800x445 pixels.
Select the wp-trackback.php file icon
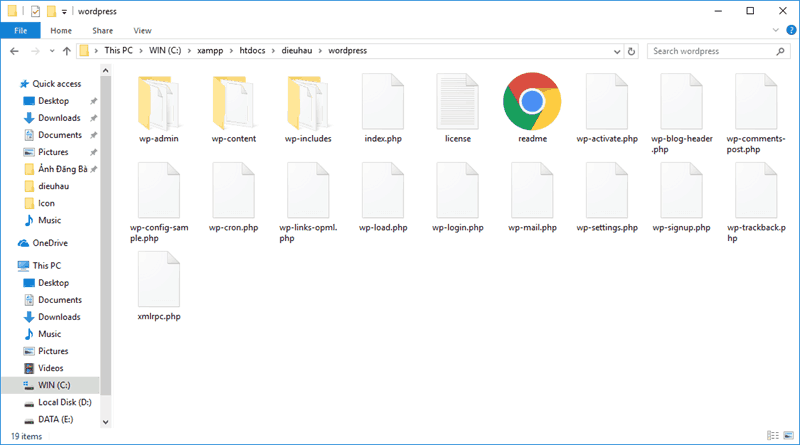[x=756, y=190]
